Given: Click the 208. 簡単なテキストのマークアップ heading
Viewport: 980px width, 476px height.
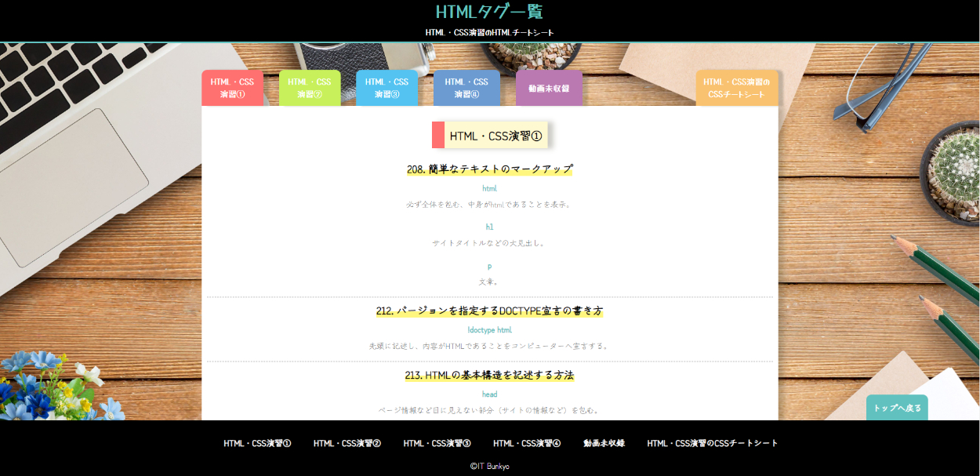Looking at the screenshot, I should click(489, 169).
